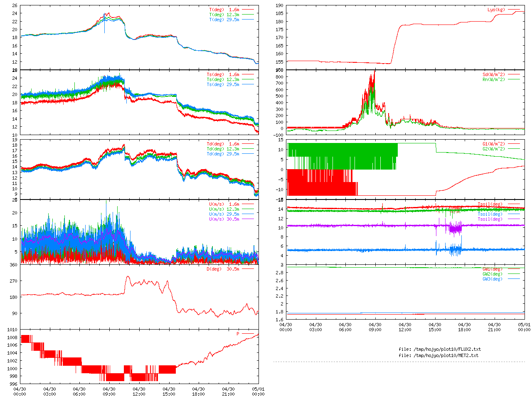Click the file path ending in MET2.txt
532x399 pixels.
coord(438,355)
